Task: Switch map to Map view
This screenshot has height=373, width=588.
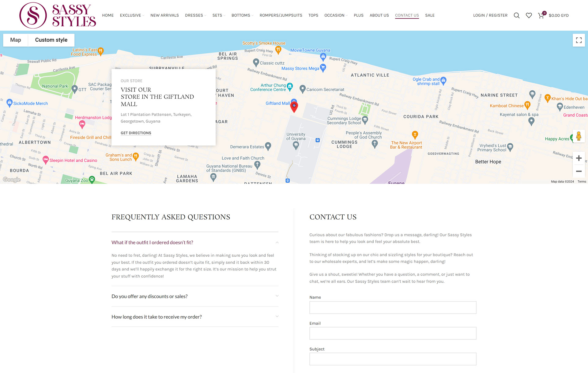Action: (15, 40)
